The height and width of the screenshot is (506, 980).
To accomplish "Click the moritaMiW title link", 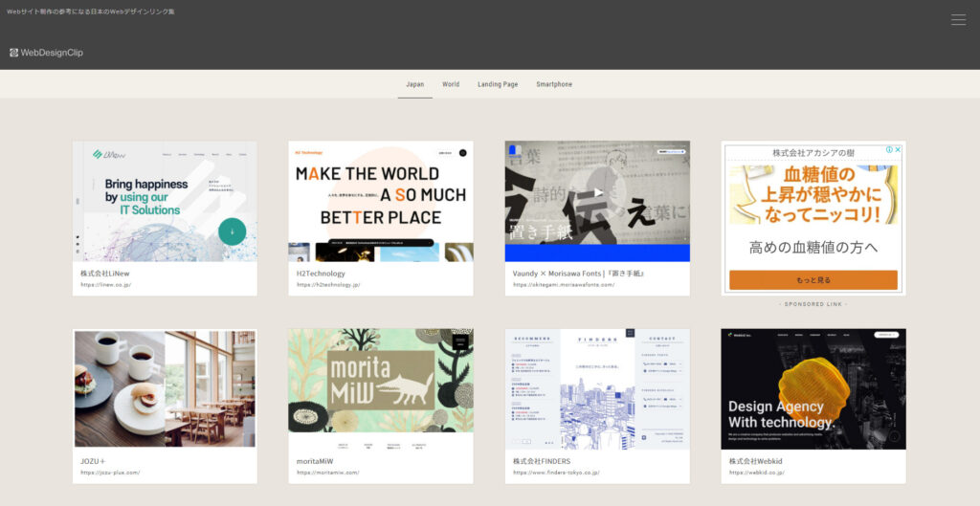I will pos(315,462).
